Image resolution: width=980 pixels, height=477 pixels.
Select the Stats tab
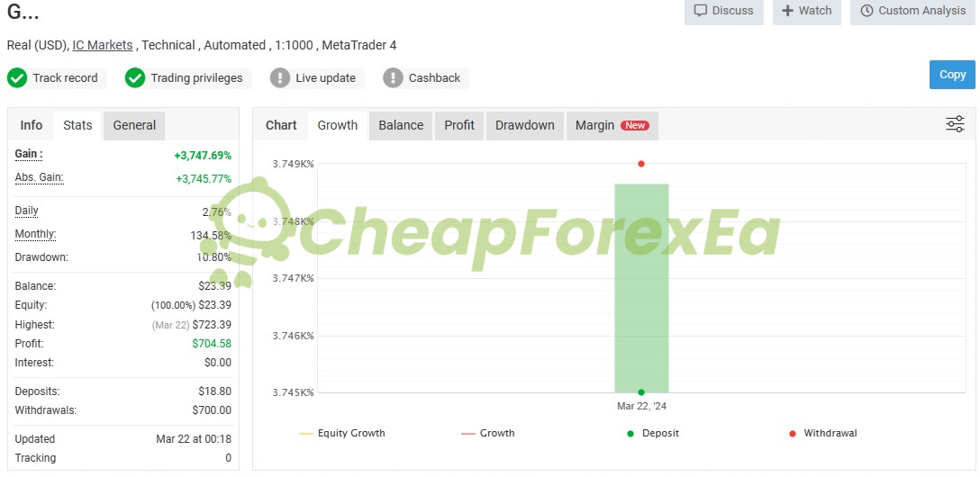point(77,125)
